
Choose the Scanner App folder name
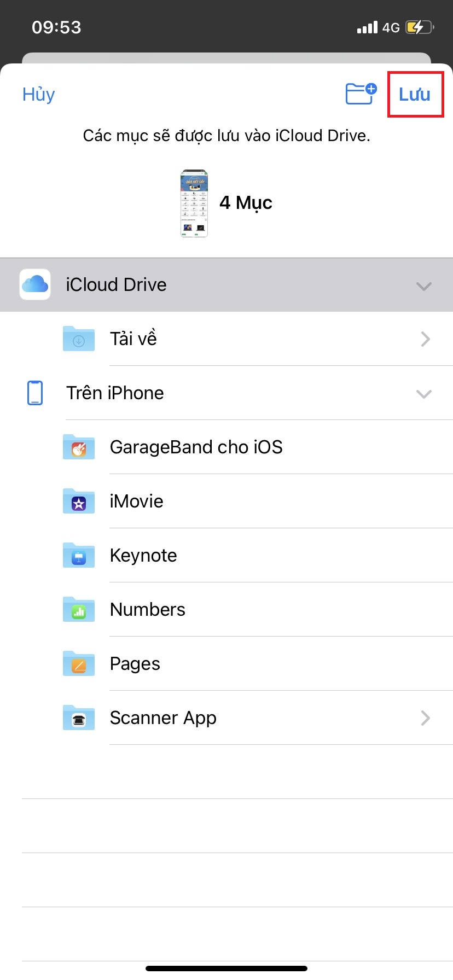click(x=163, y=718)
